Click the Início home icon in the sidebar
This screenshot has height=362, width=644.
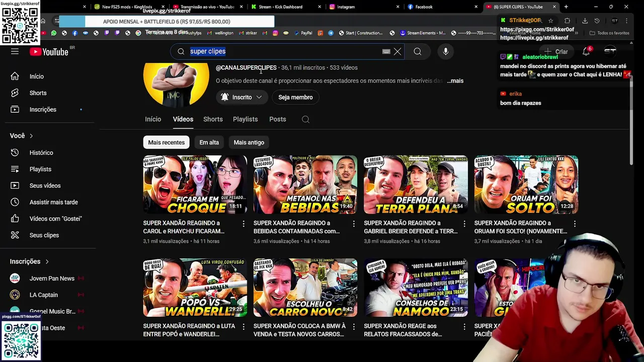(x=15, y=76)
